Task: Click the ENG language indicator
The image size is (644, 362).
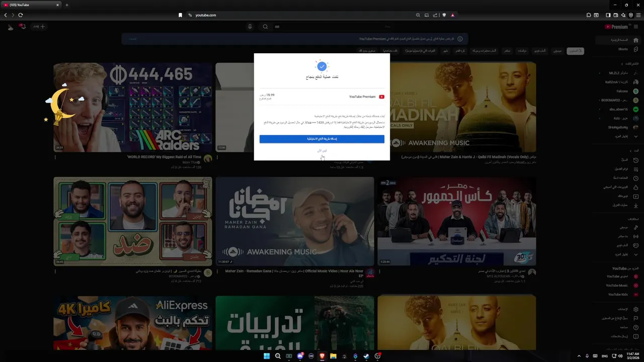Action: pyautogui.click(x=605, y=356)
